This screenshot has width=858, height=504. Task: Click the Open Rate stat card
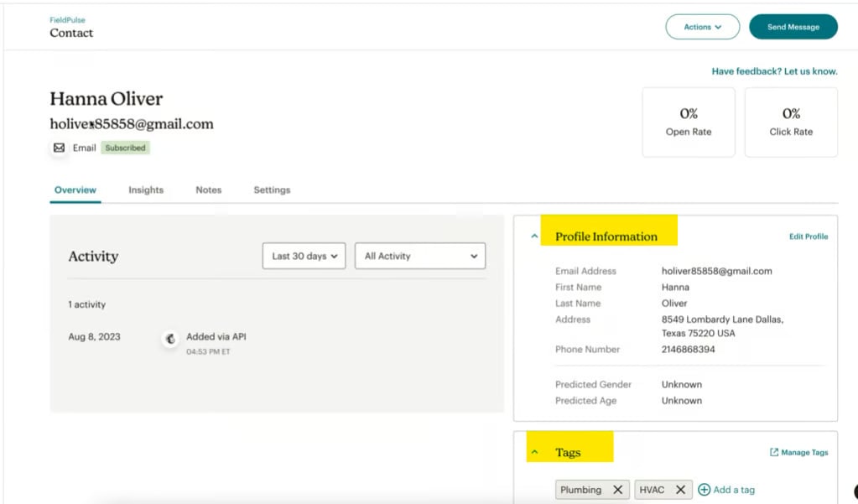(689, 122)
